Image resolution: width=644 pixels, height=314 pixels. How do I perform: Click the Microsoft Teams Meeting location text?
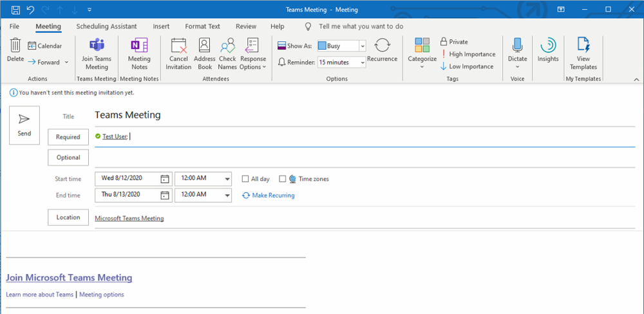coord(129,218)
